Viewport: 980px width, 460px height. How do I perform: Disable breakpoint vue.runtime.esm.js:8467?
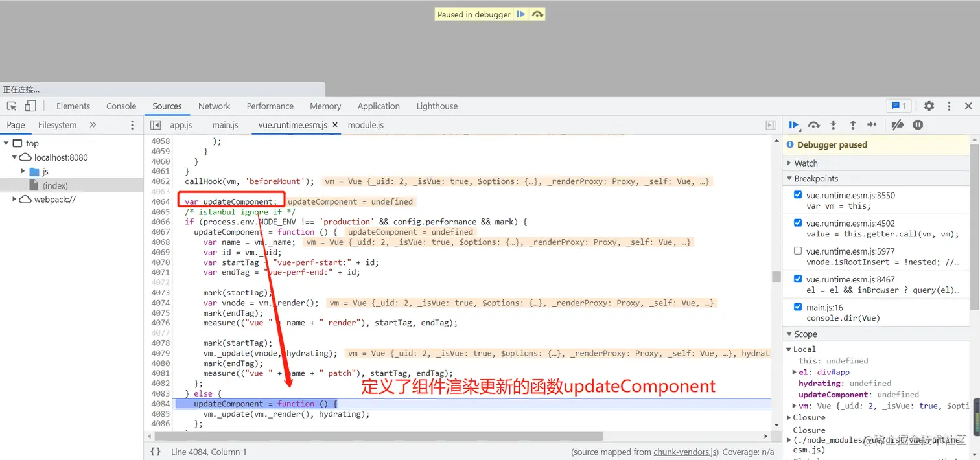[798, 279]
